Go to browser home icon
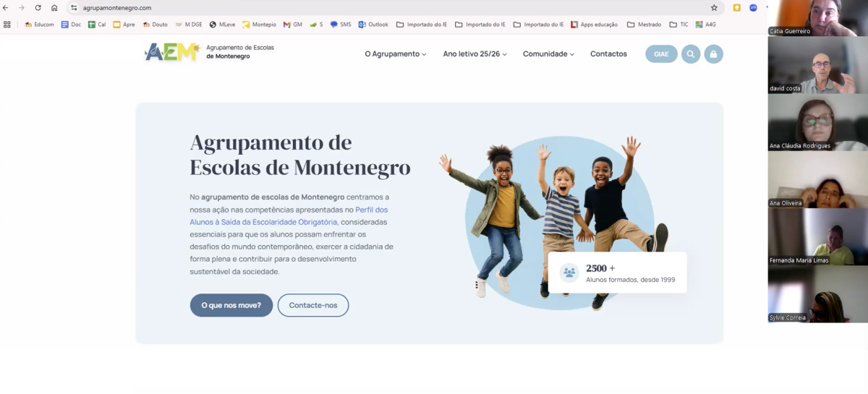This screenshot has width=868, height=394. 54,8
